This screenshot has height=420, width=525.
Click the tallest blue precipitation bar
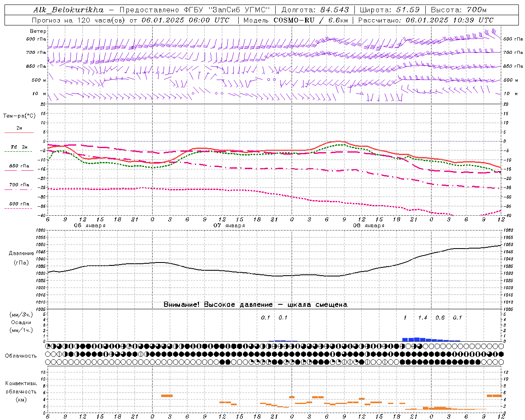pos(417,339)
